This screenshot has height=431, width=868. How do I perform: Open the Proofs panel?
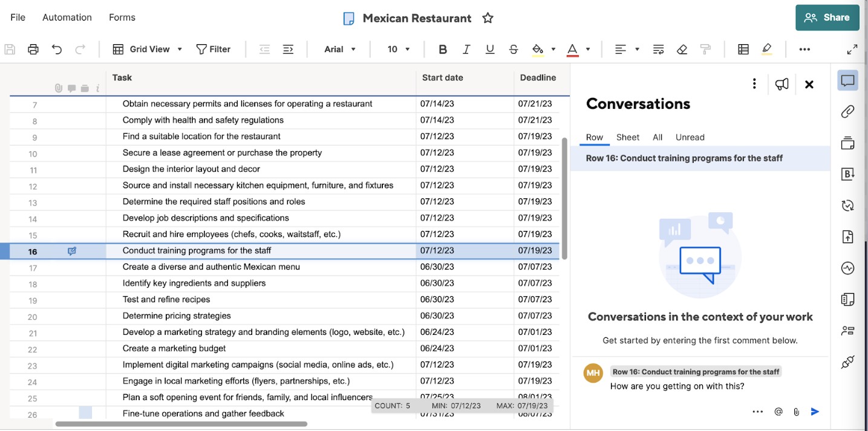point(847,143)
